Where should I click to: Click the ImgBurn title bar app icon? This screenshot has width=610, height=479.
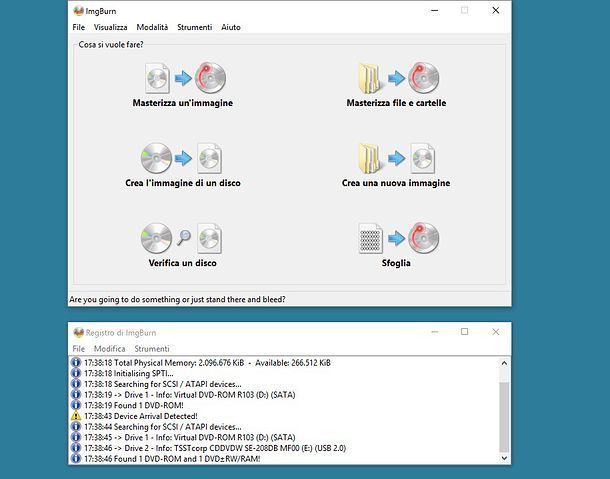click(79, 11)
